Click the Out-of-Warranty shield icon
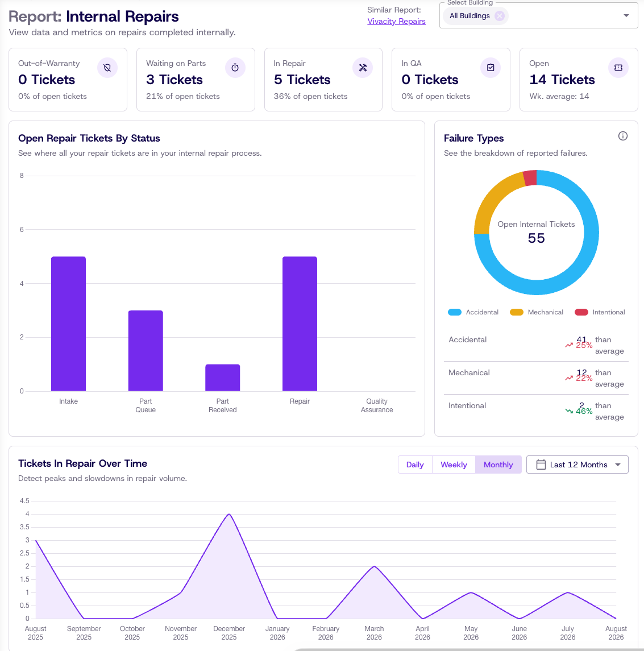Image resolution: width=644 pixels, height=651 pixels. pos(107,68)
